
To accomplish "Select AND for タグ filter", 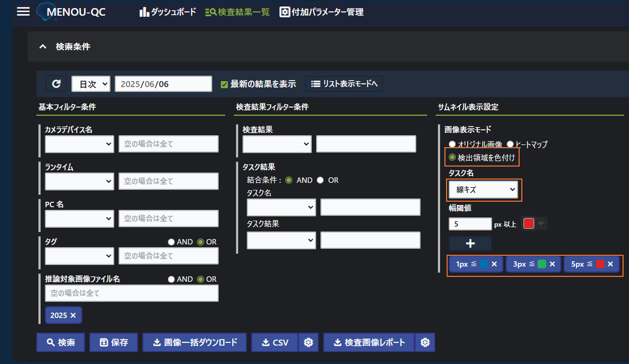I will point(171,242).
